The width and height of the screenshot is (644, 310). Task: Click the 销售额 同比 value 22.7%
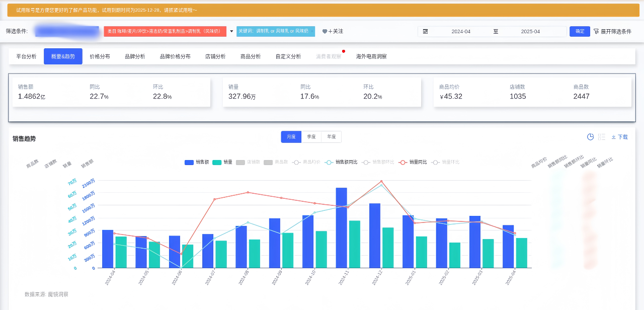(99, 96)
